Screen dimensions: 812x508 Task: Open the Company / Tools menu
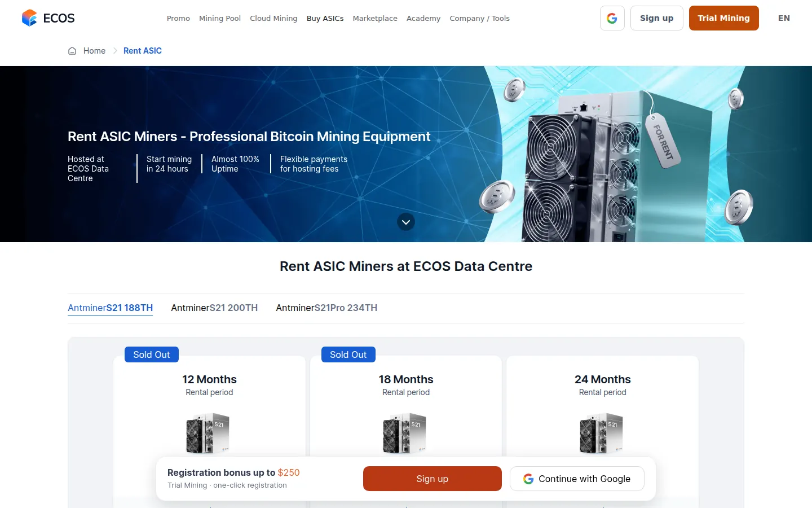click(479, 18)
